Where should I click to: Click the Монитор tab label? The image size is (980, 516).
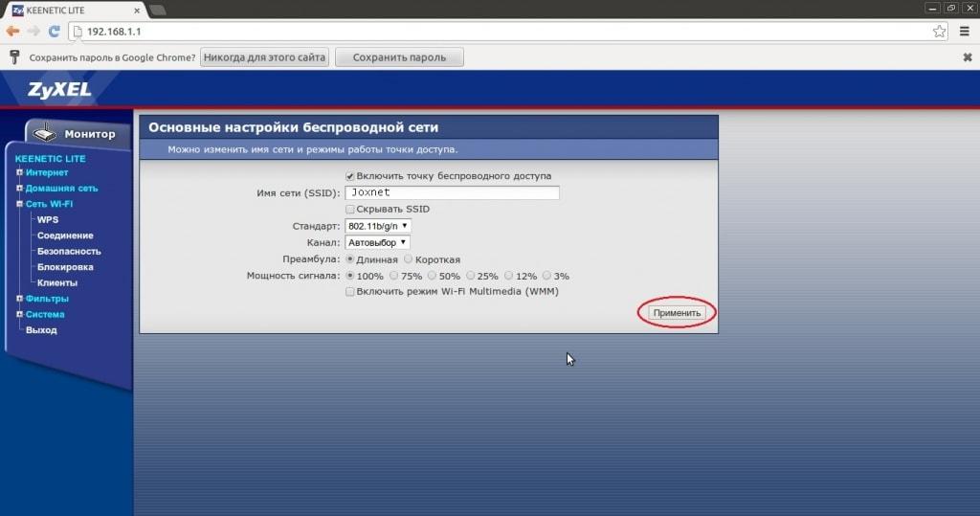(90, 134)
